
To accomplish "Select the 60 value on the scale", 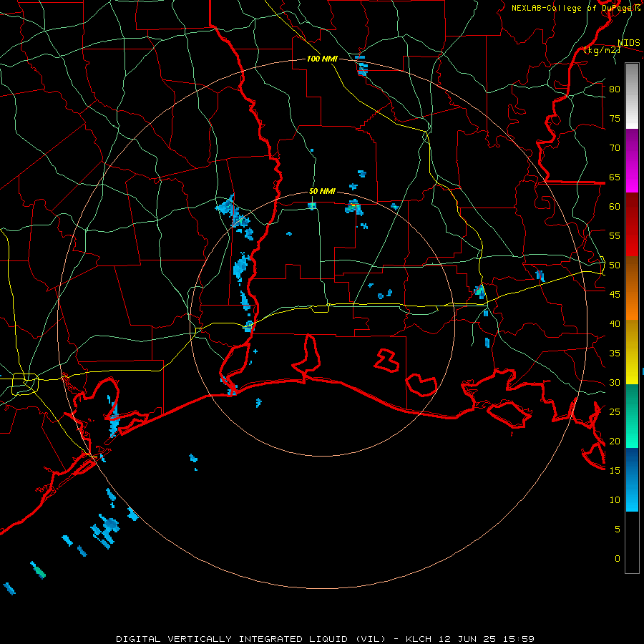I will coord(615,207).
